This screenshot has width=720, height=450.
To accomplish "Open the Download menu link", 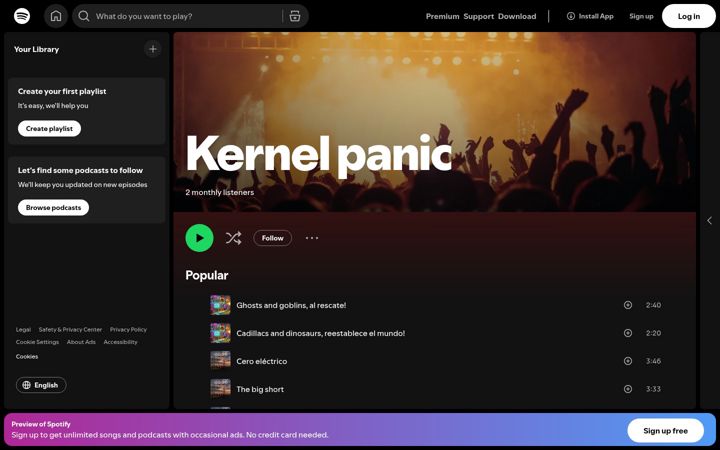I will [x=517, y=16].
